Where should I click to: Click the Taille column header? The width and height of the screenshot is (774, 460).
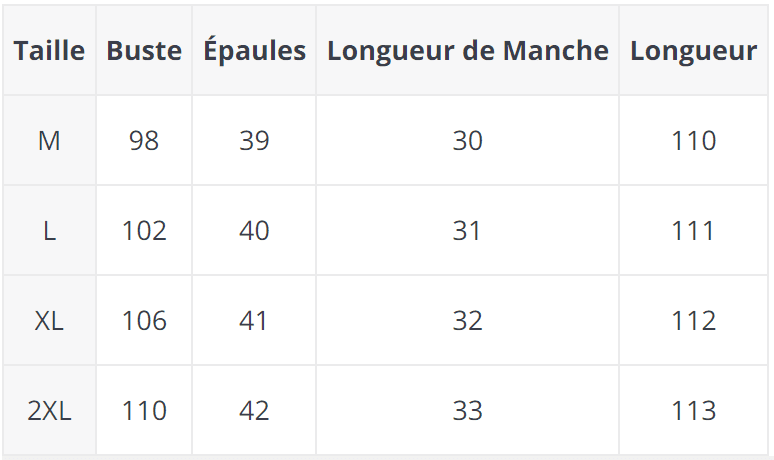click(x=49, y=51)
